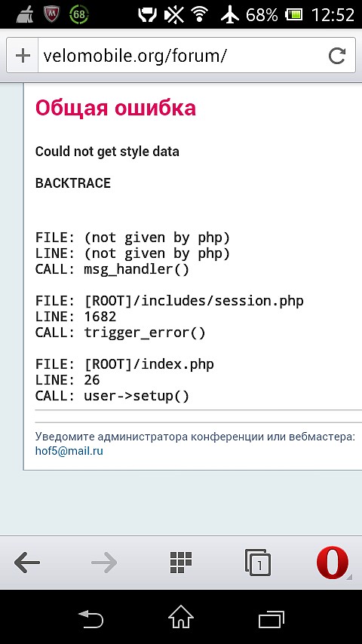Reload the page with refresh icon

337,56
